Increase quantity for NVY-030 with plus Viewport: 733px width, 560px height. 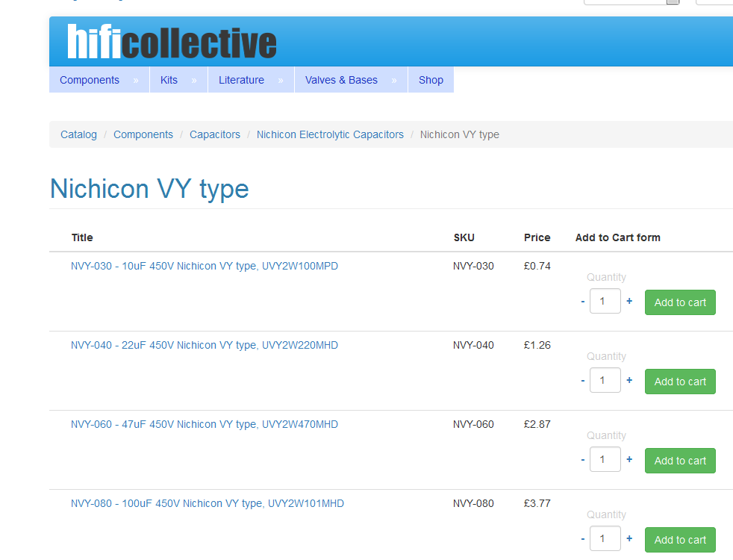click(629, 301)
